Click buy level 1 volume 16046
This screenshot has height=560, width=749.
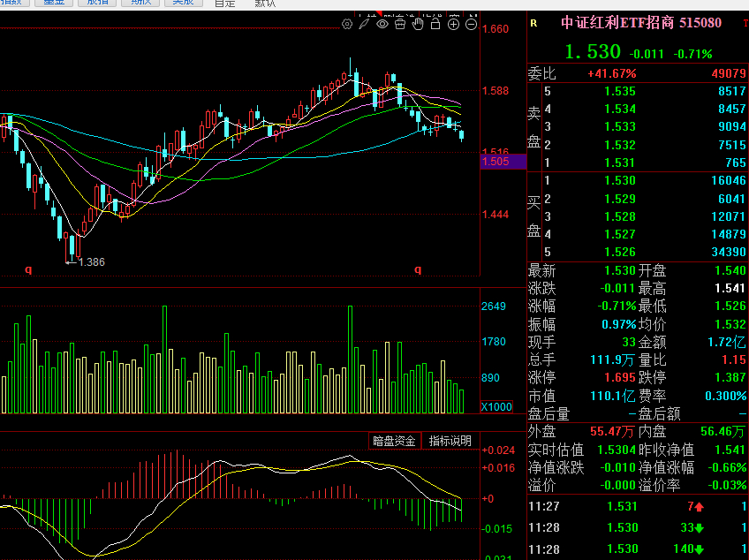point(729,180)
